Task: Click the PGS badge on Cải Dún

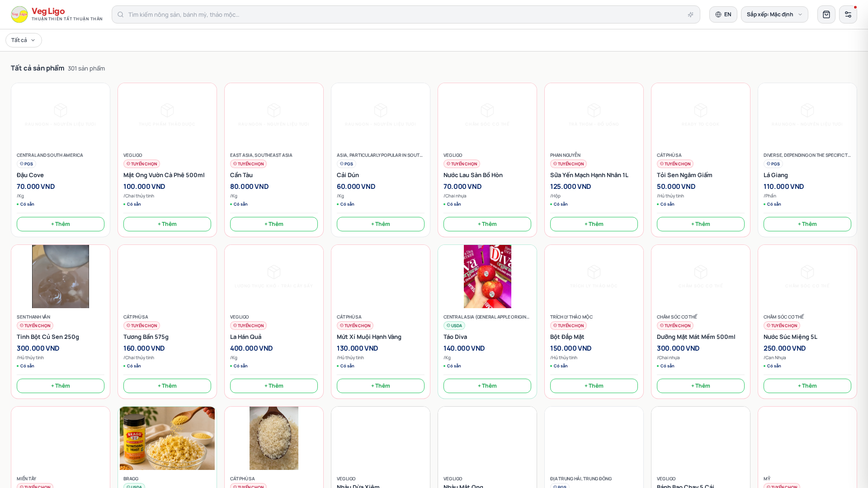Action: pos(346,164)
